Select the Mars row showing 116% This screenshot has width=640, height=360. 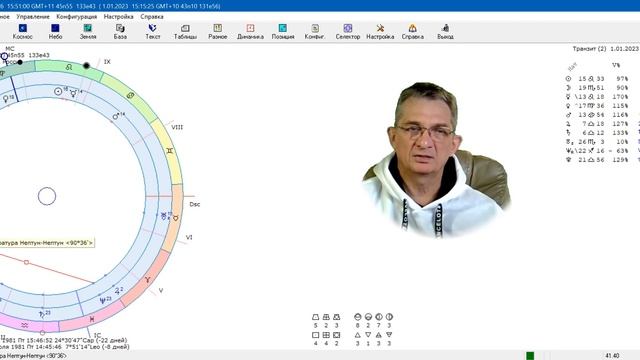[597, 115]
